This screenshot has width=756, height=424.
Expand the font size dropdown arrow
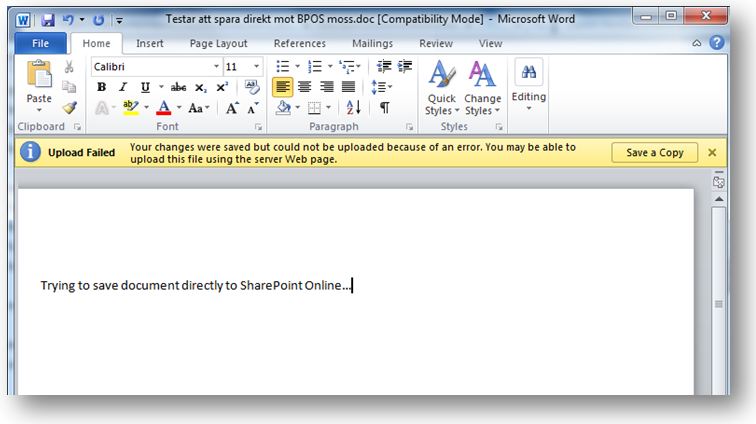pos(256,67)
